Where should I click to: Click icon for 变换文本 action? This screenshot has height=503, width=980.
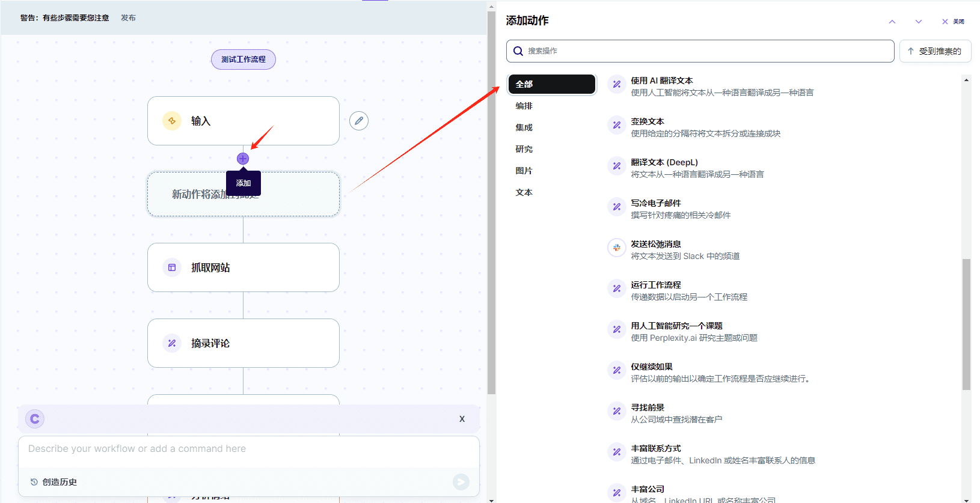pyautogui.click(x=617, y=125)
